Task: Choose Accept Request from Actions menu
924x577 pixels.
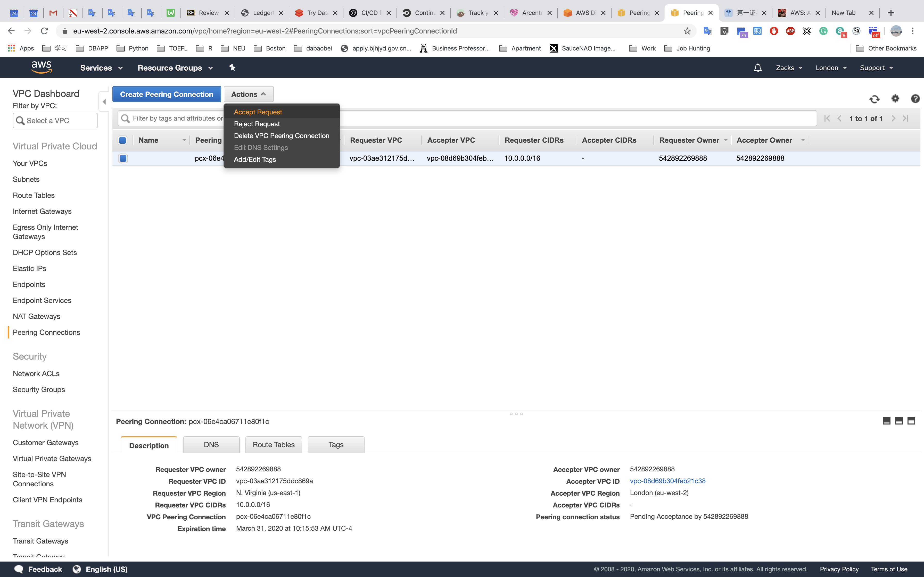Action: (258, 112)
